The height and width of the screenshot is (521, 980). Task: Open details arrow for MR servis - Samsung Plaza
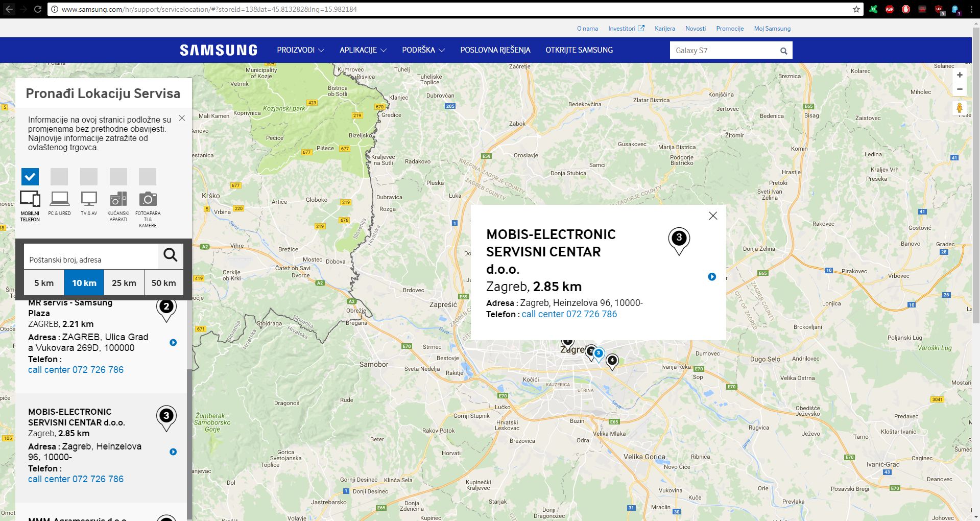click(x=173, y=343)
